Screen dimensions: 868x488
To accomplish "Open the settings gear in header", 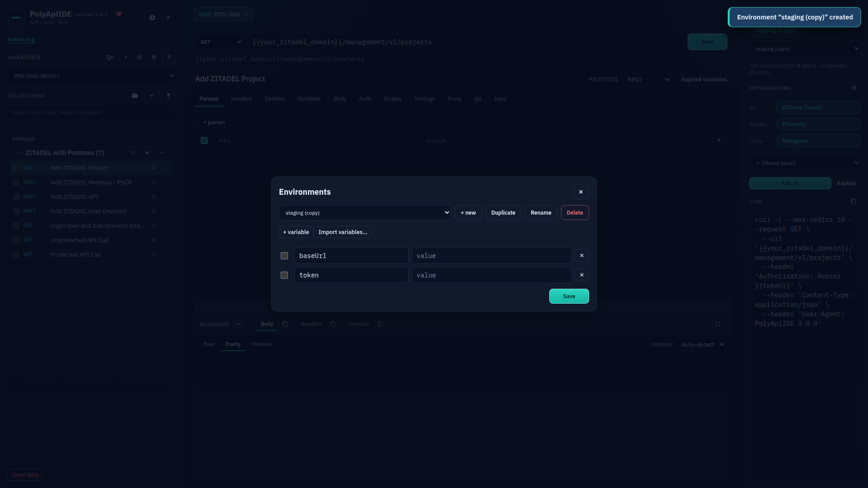I will coord(152,18).
